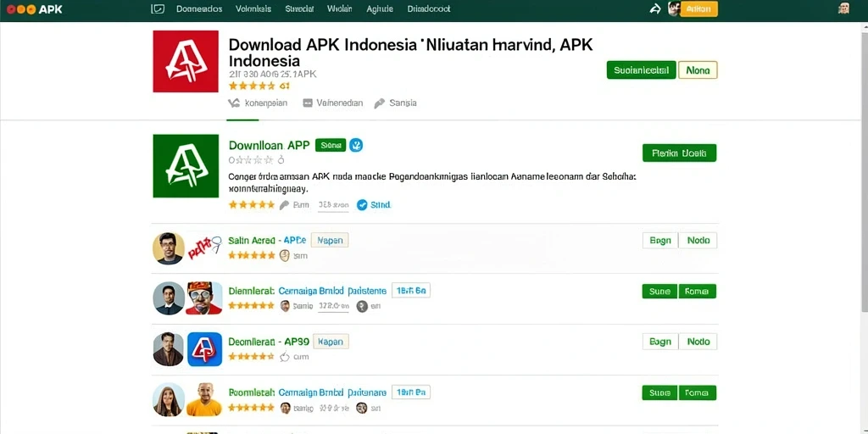Viewport: 868px width, 434px height.
Task: Open Wlolan menu item
Action: [x=340, y=8]
